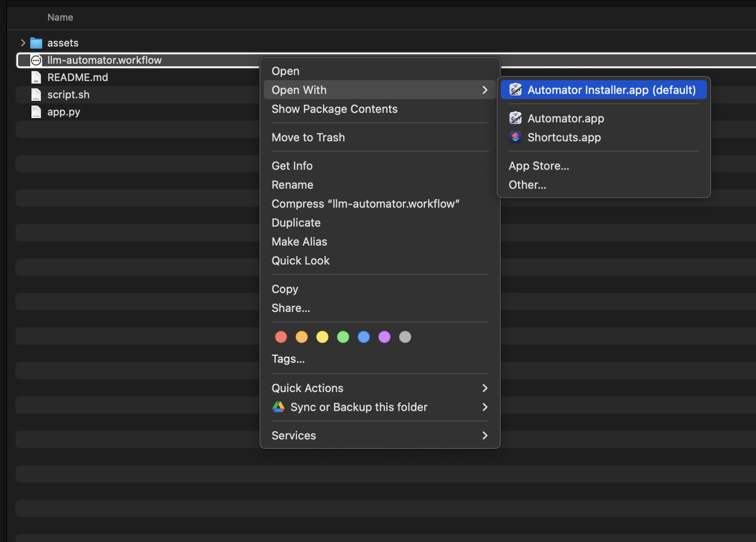Choose Other… in Open With submenu
Screen dimensions: 756x542
click(604, 185)
